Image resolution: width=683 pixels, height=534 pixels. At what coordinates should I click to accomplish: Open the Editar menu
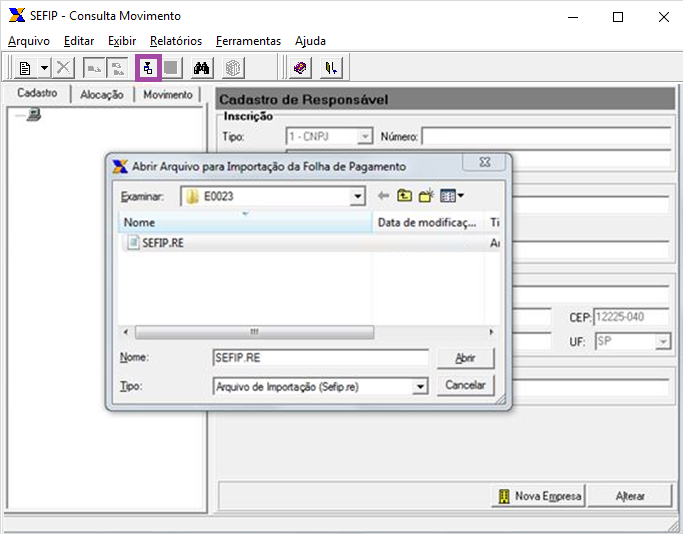coord(79,41)
